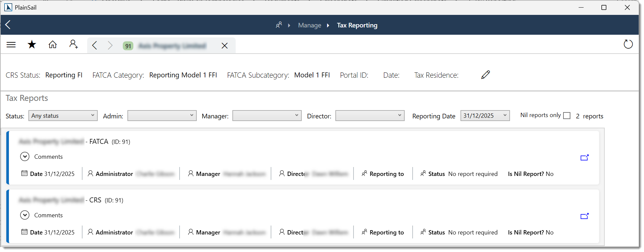Image resolution: width=644 pixels, height=252 pixels.
Task: Open the Admin filter dropdown
Action: [162, 116]
